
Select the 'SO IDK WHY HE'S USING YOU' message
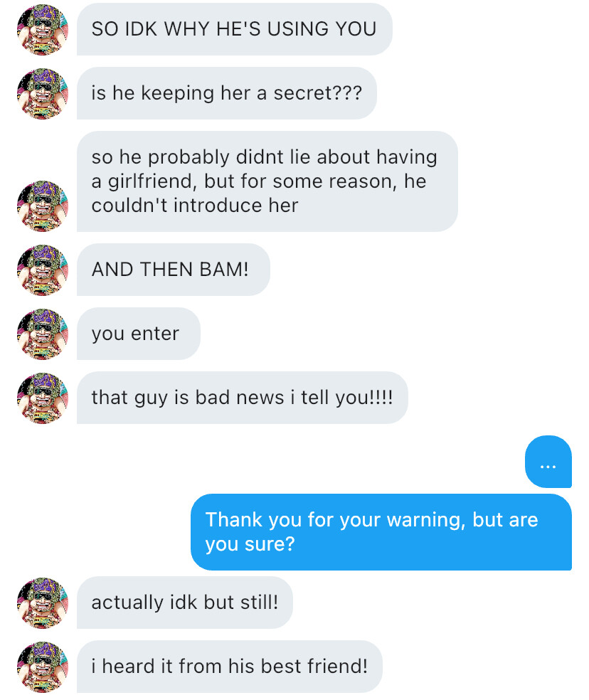pos(234,30)
